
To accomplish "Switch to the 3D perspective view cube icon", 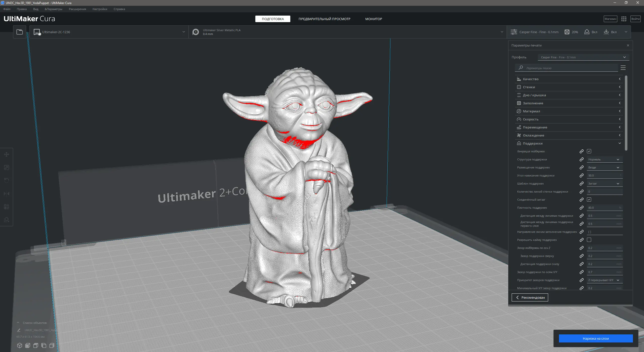I will pyautogui.click(x=20, y=345).
